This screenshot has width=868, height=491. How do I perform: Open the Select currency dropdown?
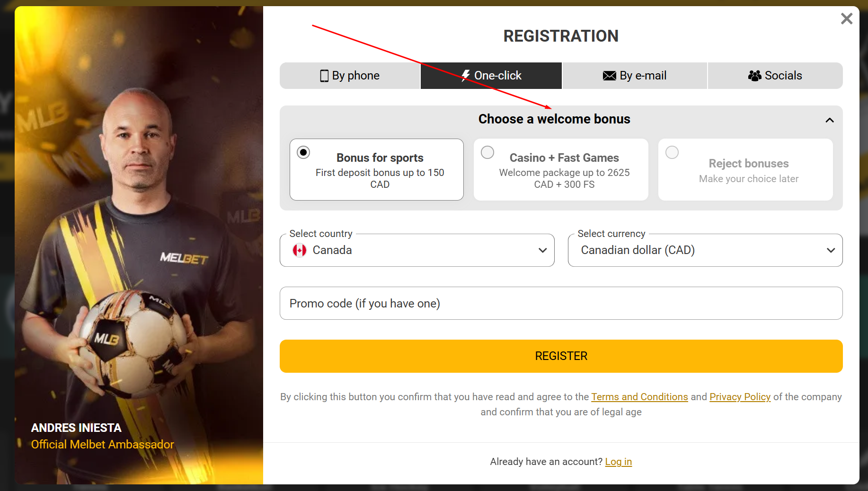pyautogui.click(x=705, y=250)
